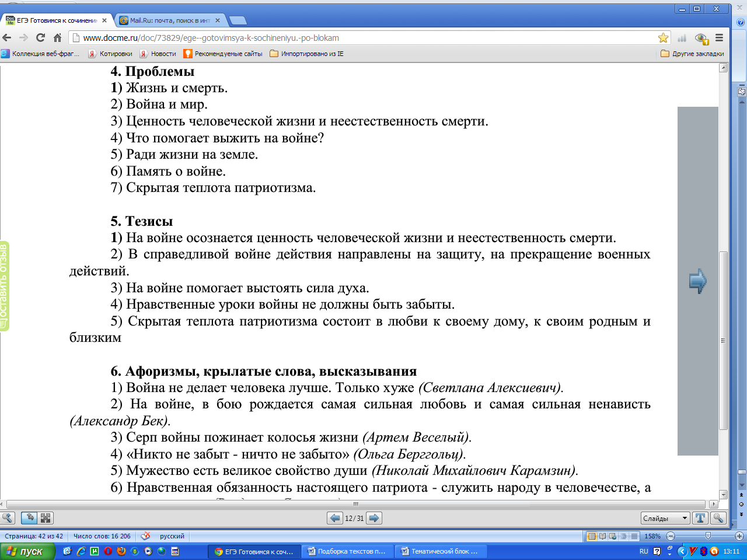The height and width of the screenshot is (560, 747).
Task: Click the русский language status entry
Action: 172,536
